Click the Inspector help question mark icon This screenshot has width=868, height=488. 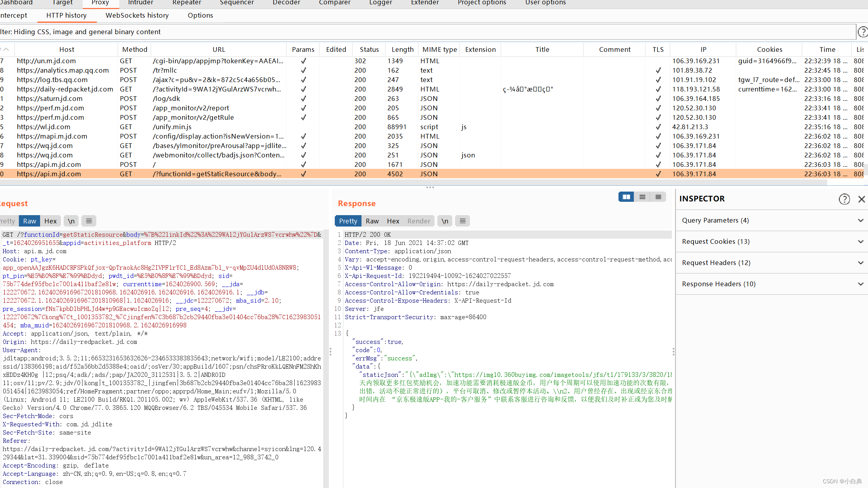coord(844,199)
